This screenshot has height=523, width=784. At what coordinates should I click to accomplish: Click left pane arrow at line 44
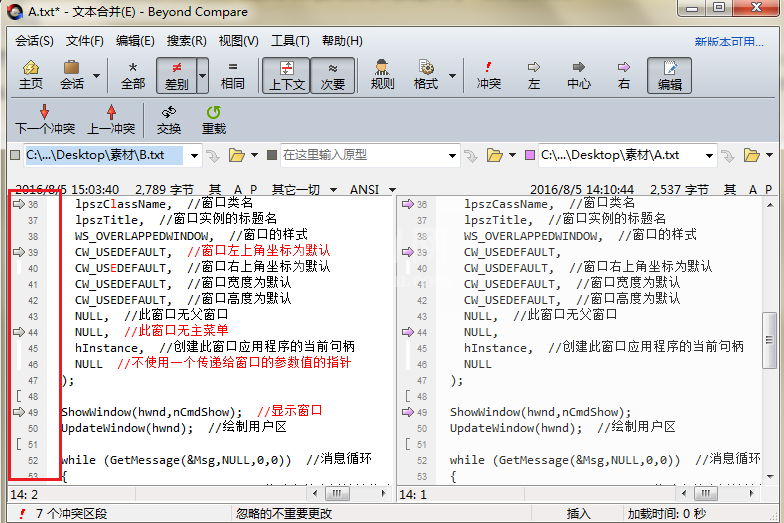18,332
